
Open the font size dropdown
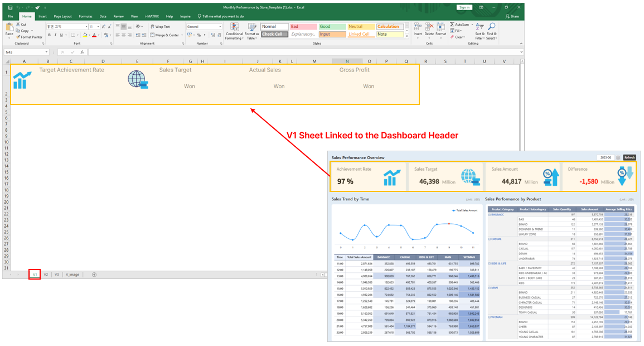click(x=98, y=27)
